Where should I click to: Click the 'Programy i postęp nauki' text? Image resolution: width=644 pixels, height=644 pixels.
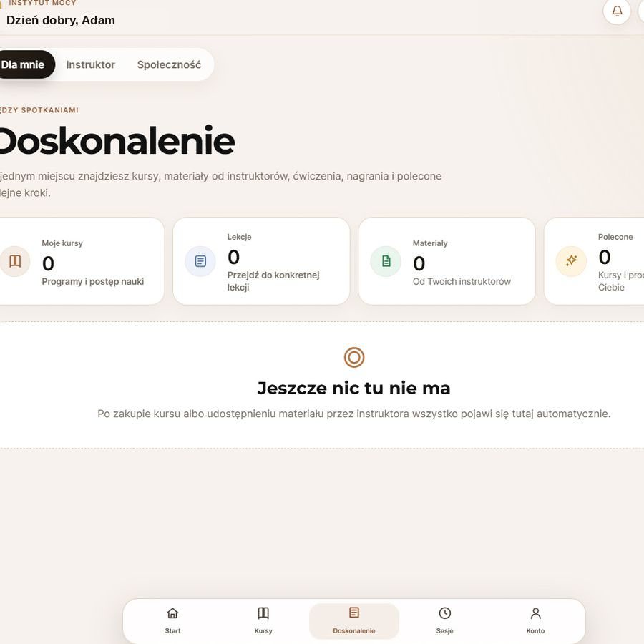point(93,281)
